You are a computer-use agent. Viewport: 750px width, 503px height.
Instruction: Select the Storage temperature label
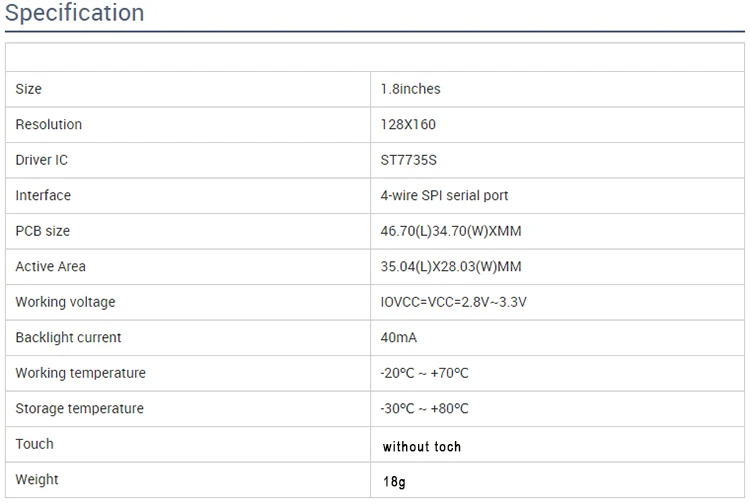click(x=79, y=409)
